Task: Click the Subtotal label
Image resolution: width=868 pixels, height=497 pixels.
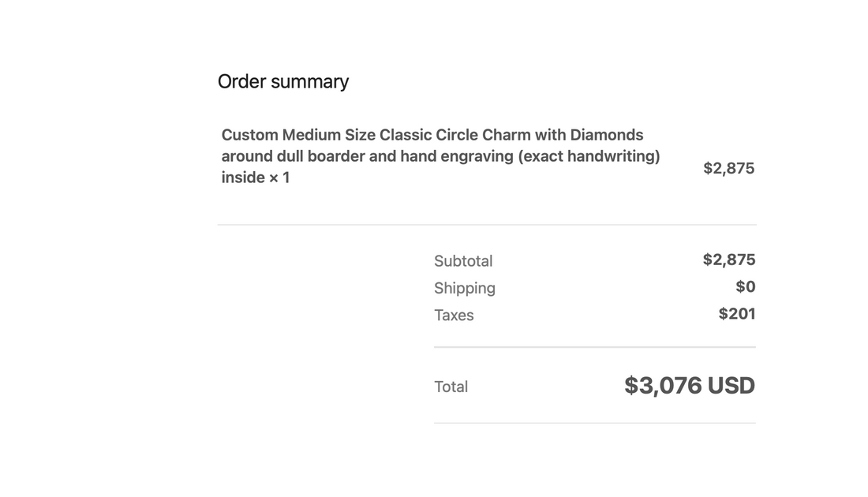Action: tap(463, 260)
